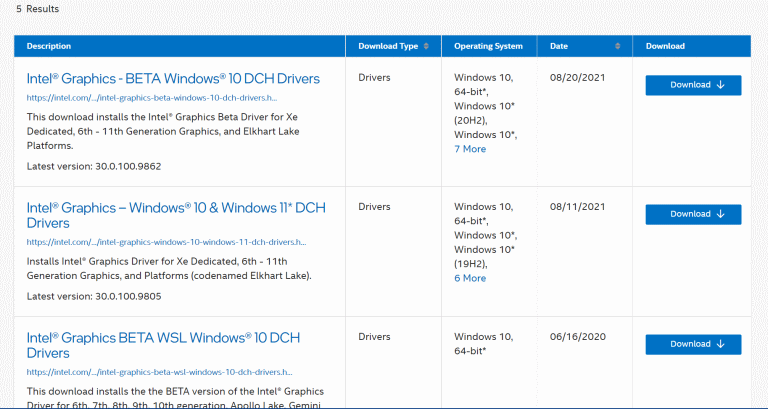The height and width of the screenshot is (409, 768).
Task: Download the Windows 11 DCH driver dated 08/11/2021
Action: click(x=693, y=215)
